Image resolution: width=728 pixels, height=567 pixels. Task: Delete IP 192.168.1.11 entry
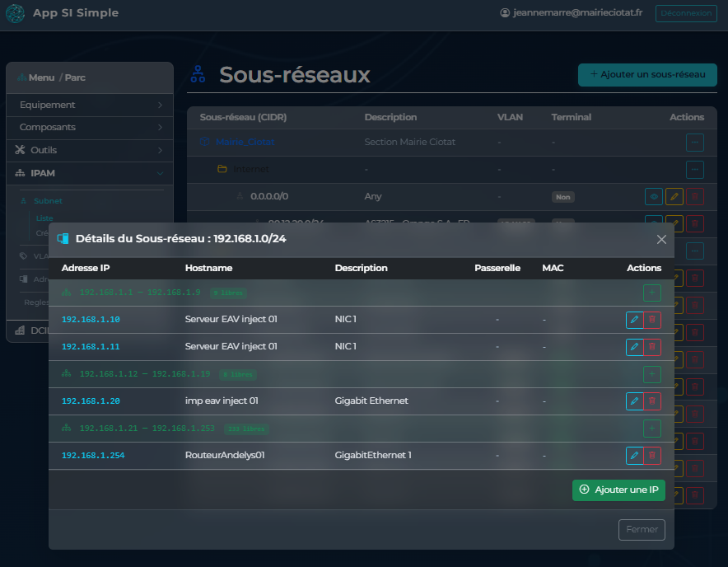point(652,347)
